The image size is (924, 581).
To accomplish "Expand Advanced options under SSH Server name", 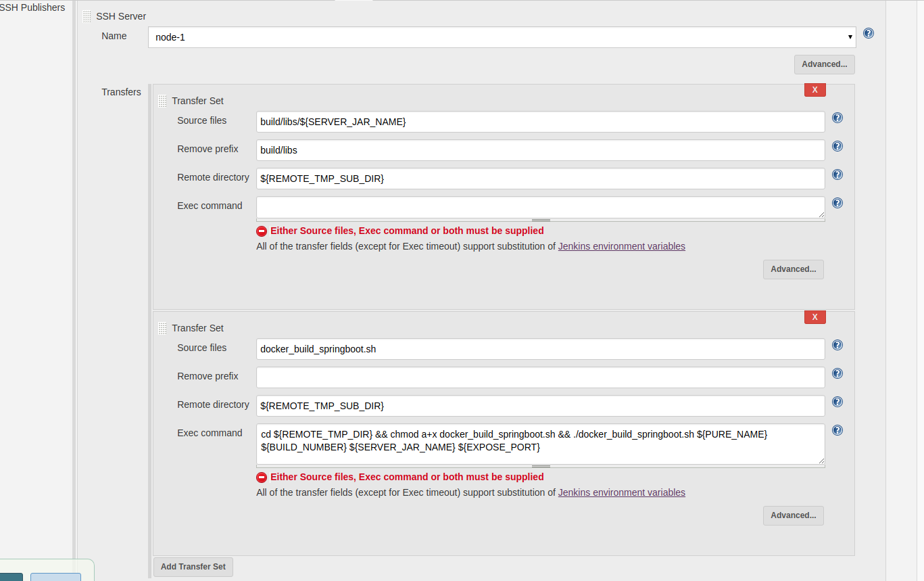I will coord(824,64).
